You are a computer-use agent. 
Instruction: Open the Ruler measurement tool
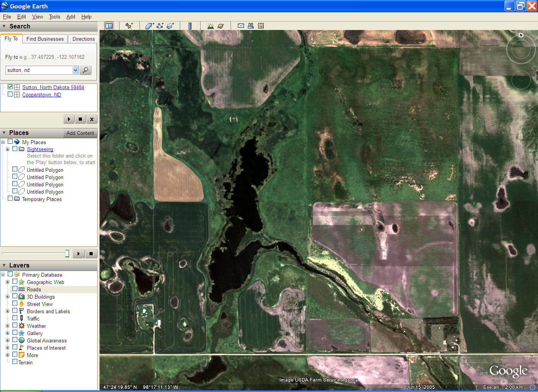point(190,26)
